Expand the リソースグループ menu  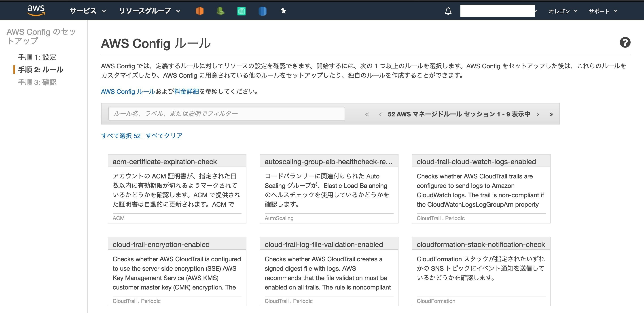(x=150, y=11)
